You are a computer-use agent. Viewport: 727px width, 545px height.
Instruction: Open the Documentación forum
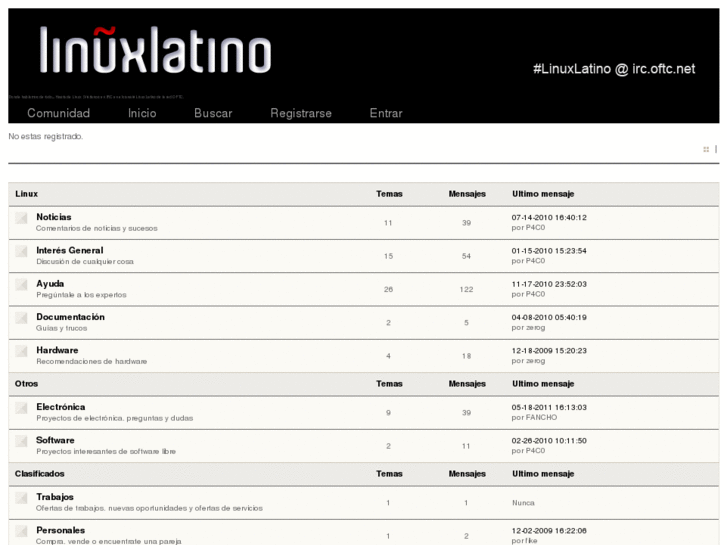pos(70,317)
